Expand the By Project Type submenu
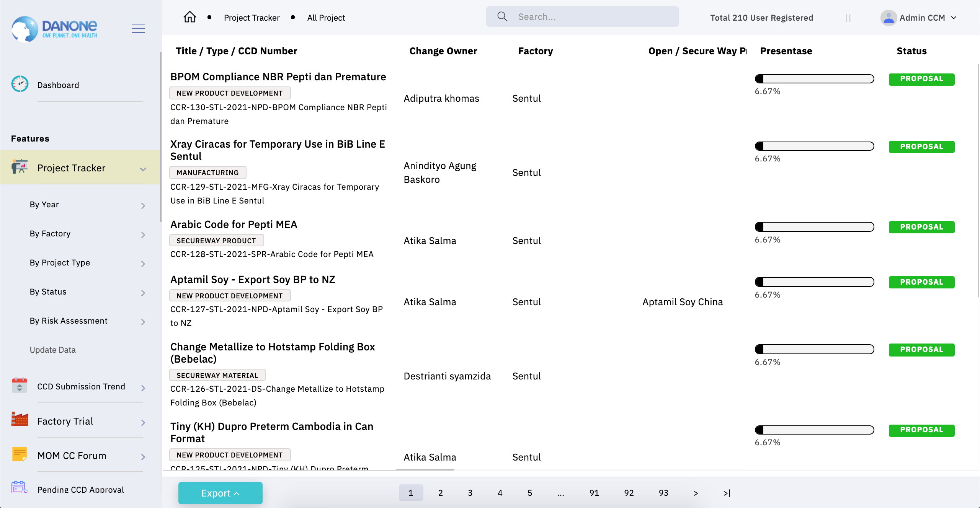This screenshot has height=508, width=980. point(143,264)
